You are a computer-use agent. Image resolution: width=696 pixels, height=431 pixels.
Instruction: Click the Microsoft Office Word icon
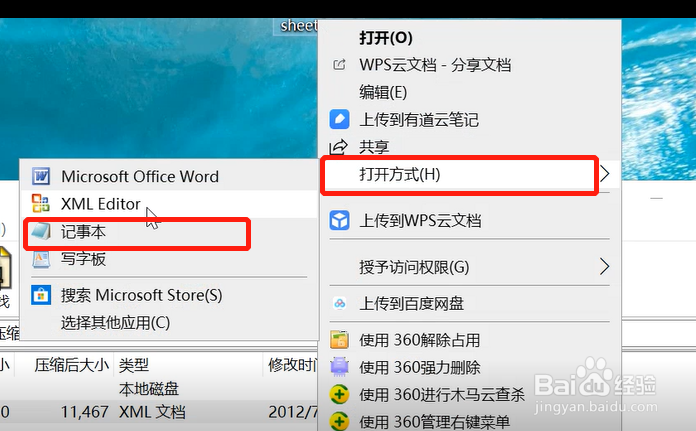tap(41, 176)
